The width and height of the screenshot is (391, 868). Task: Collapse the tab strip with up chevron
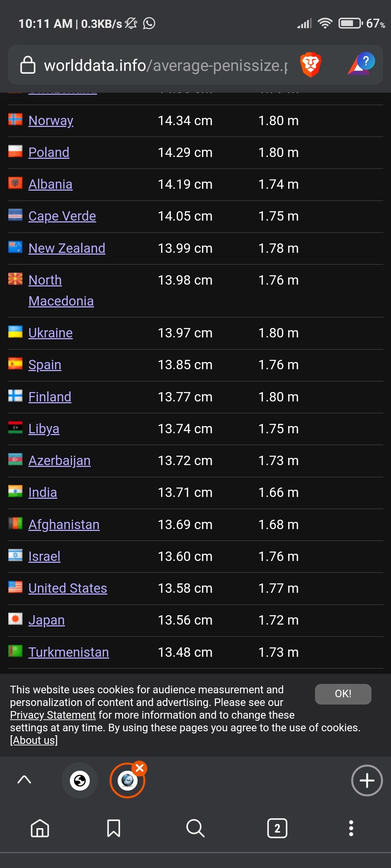[x=24, y=780]
